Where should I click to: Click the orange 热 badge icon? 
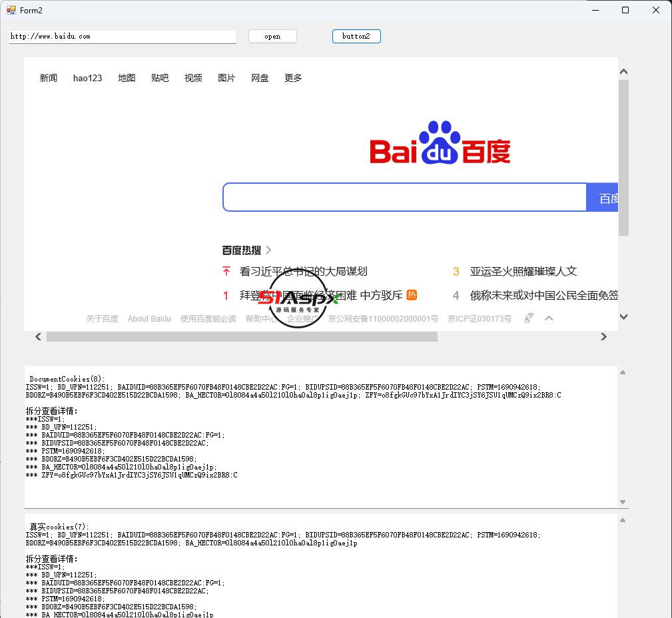(x=412, y=295)
